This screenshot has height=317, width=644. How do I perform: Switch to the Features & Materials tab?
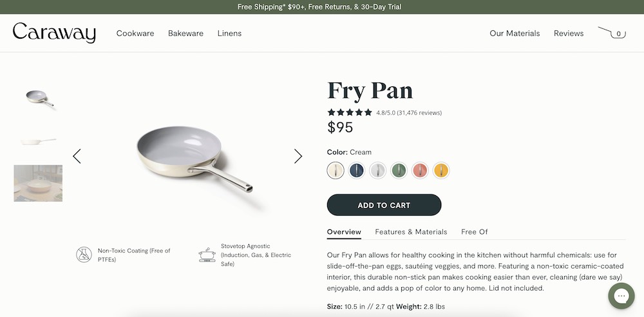tap(411, 232)
